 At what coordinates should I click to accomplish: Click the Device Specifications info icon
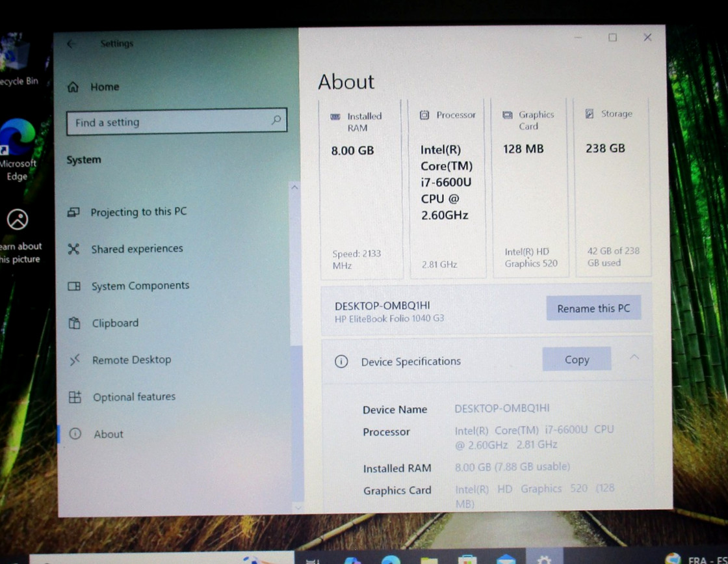tap(341, 362)
